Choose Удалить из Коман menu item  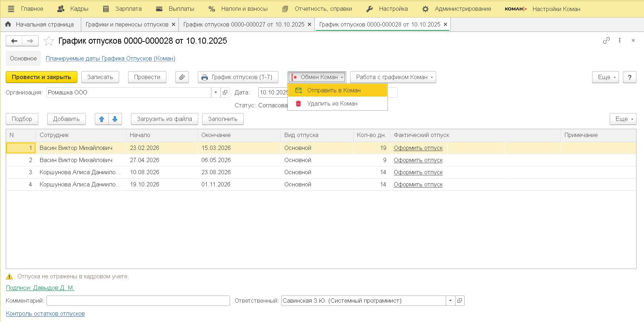click(x=332, y=104)
